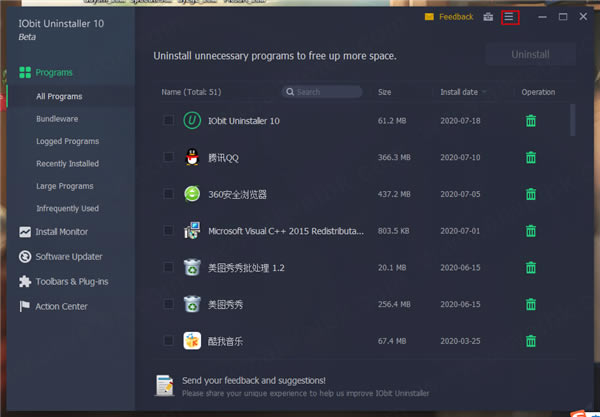Screen dimensions: 600x417
Task: Click the program list vertical scrollbar
Action: (x=572, y=120)
